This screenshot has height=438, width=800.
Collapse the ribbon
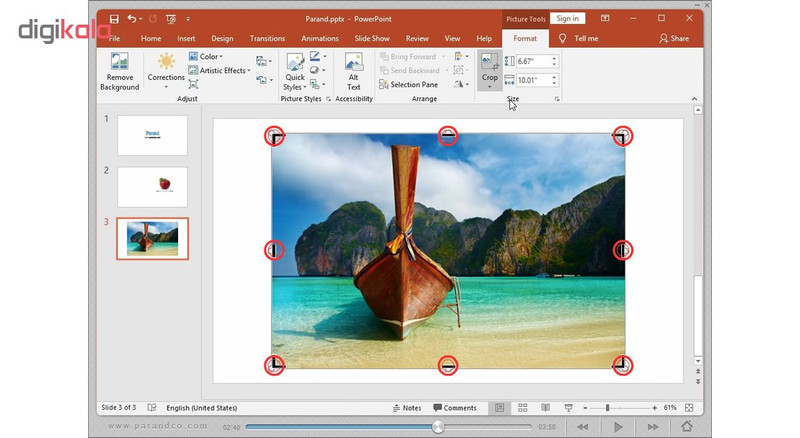pos(694,99)
